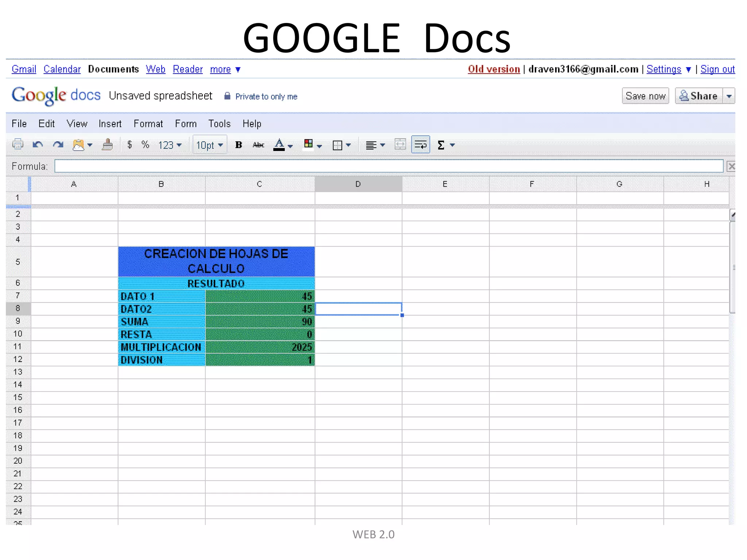Click the scrollbar up arrow
Viewport: 747px width, 560px height.
[x=732, y=215]
